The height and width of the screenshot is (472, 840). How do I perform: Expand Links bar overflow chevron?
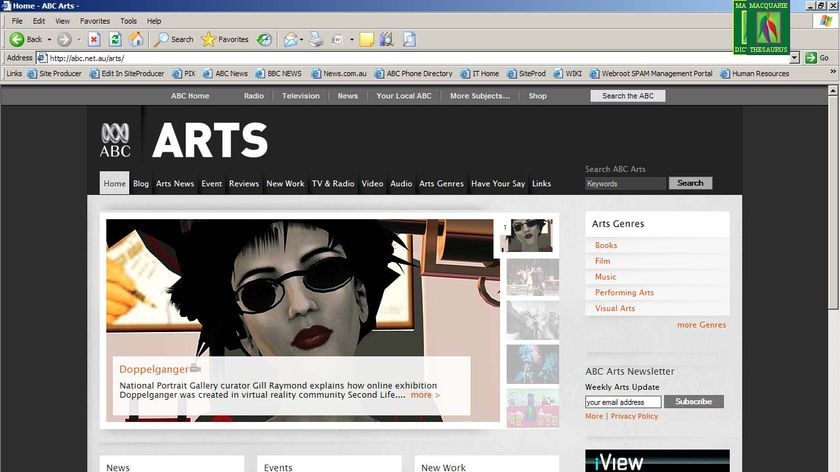[833, 71]
